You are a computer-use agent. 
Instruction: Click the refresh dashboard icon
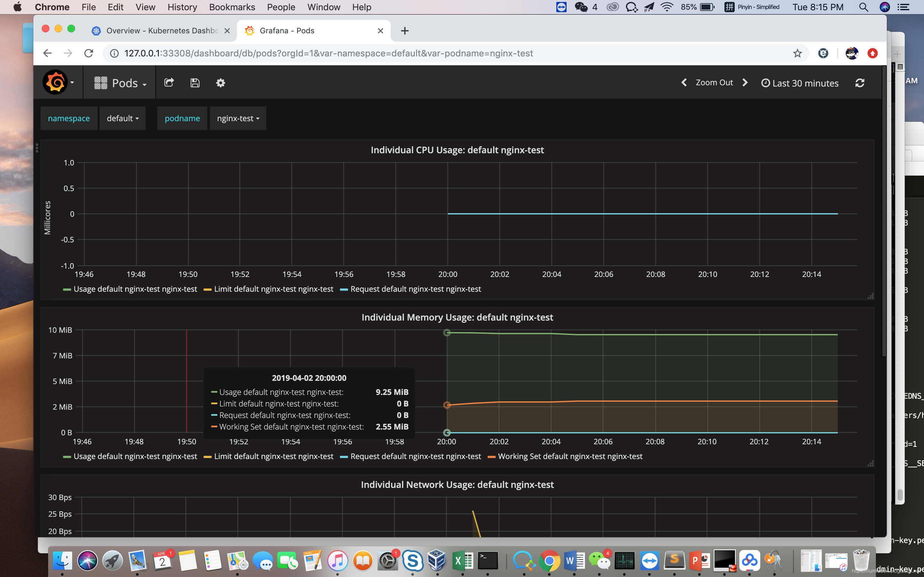[860, 83]
